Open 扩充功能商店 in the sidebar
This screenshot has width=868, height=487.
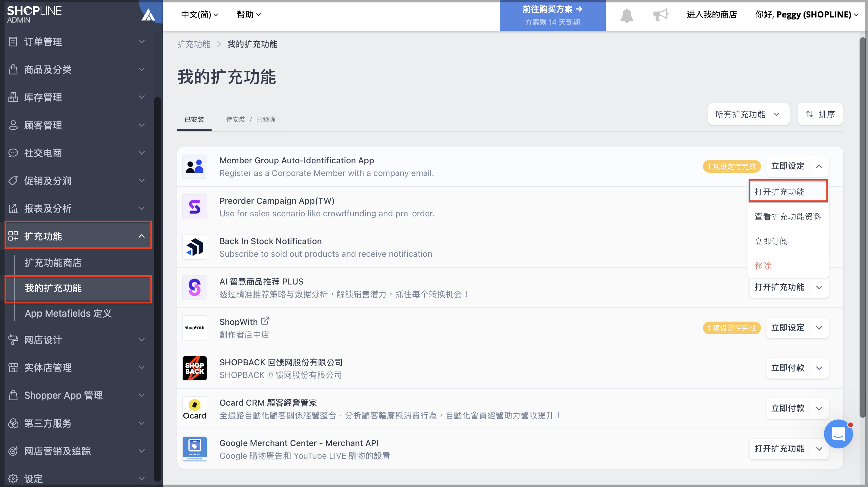pos(53,262)
